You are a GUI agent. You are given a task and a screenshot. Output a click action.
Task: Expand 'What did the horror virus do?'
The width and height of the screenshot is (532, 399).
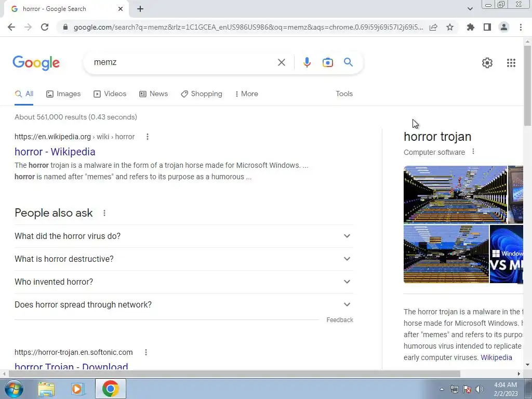click(184, 236)
